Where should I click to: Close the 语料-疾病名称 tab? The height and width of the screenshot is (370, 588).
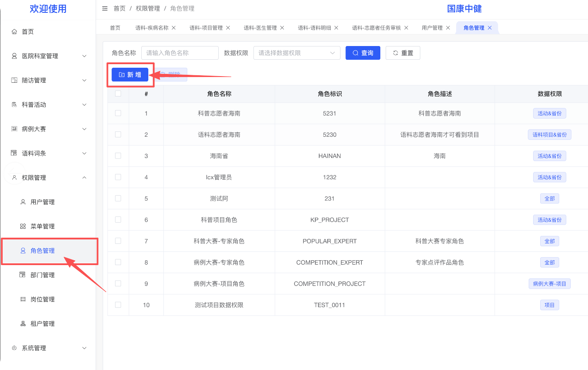[174, 28]
